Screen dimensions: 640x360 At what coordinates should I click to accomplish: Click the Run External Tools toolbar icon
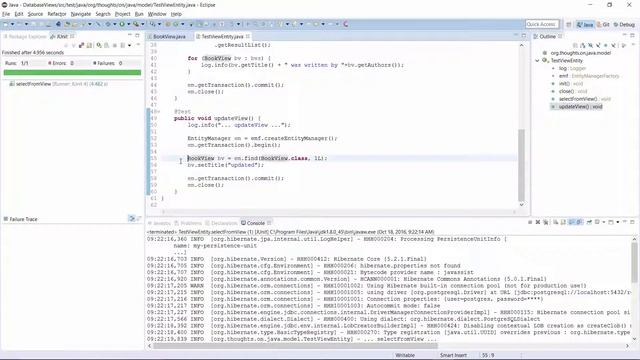tap(136, 24)
